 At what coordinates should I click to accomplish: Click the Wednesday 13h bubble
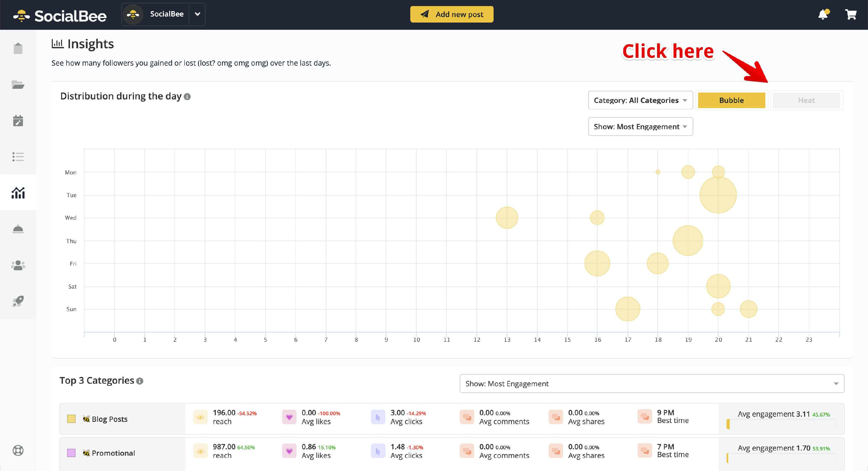[507, 218]
